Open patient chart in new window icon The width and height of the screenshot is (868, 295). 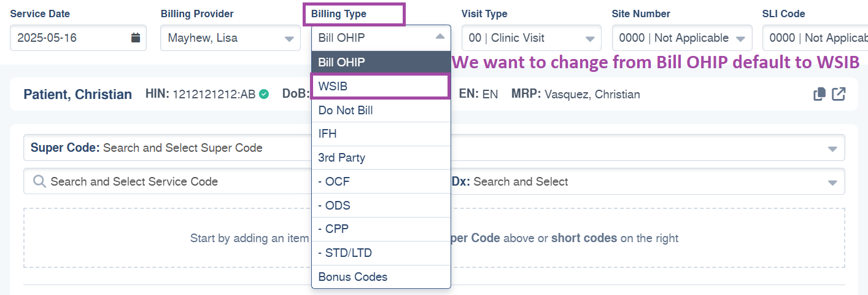839,94
